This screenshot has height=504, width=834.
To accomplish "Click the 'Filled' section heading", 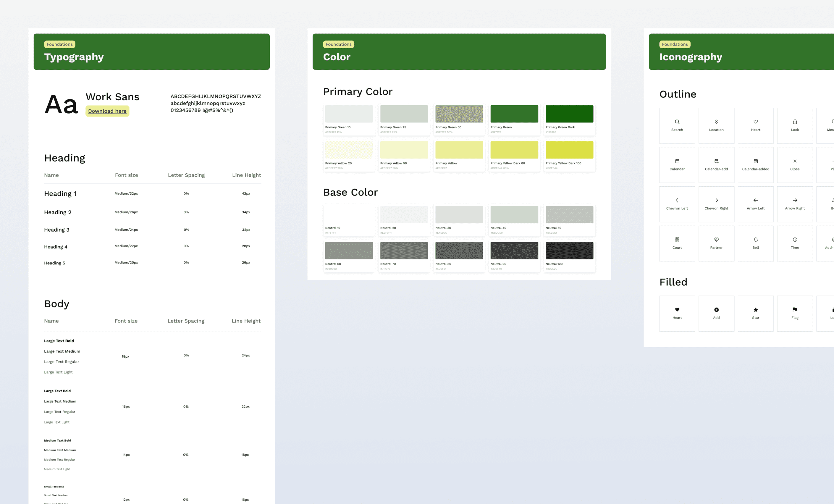I will point(673,282).
